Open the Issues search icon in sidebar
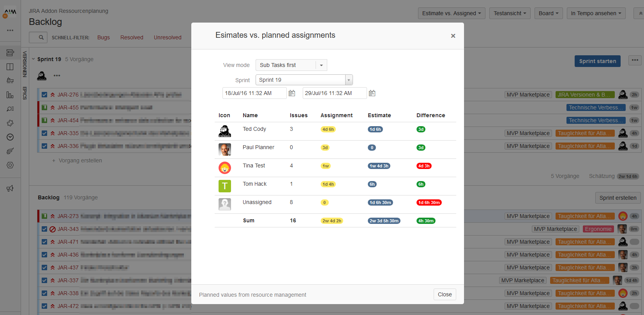The image size is (644, 315). pos(10,109)
